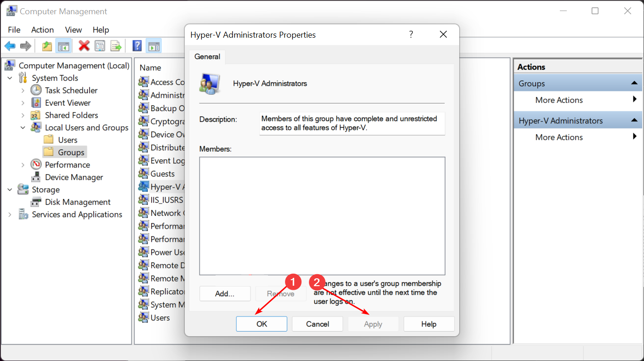This screenshot has height=361, width=644.
Task: Click the Device Manager icon in the tree
Action: click(36, 177)
